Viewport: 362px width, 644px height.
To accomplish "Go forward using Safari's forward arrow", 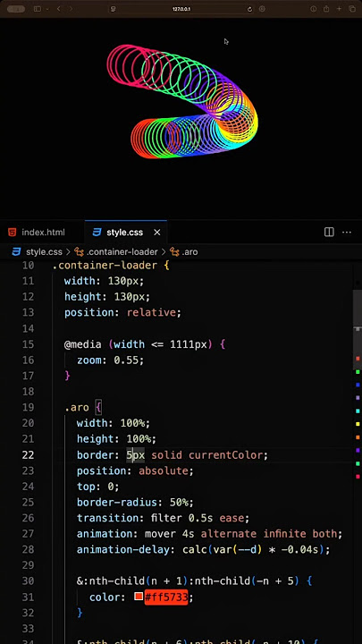I will (x=71, y=9).
